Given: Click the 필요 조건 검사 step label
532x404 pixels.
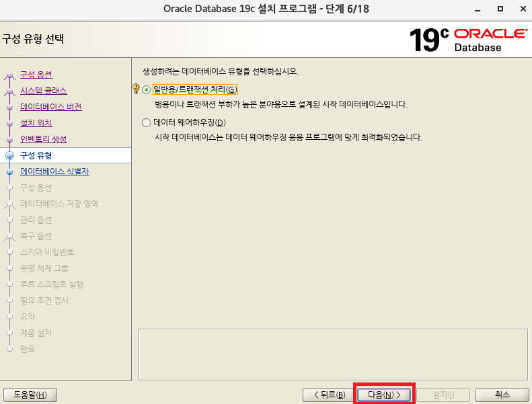Looking at the screenshot, I should (44, 300).
